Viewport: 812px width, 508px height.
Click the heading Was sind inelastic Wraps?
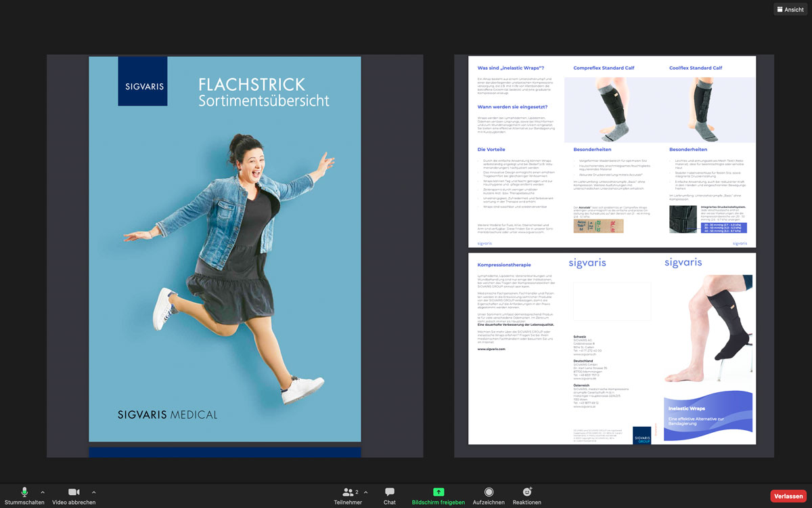[511, 68]
